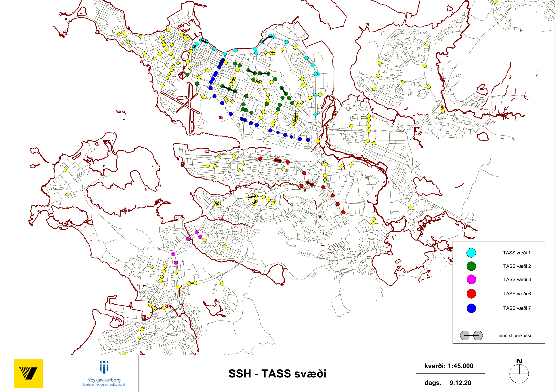This screenshot has height=392, width=555.
Task: Click the red TASS væði 6 legend circle
Action: (471, 294)
